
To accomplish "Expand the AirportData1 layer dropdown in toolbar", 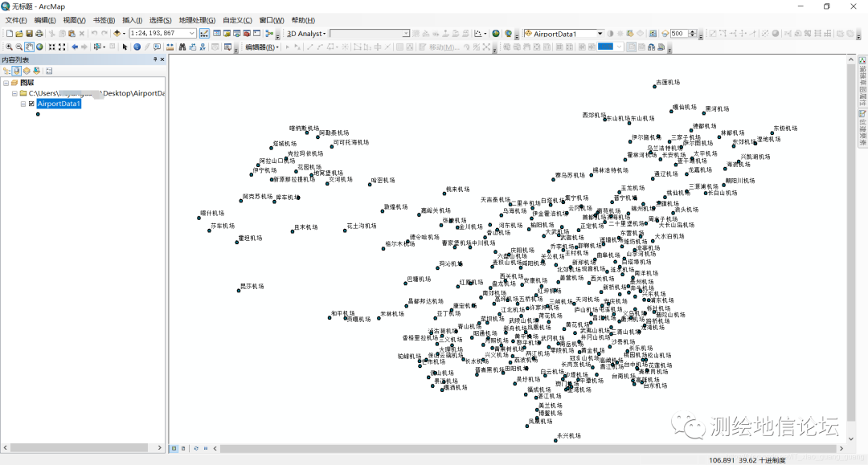I will (600, 34).
